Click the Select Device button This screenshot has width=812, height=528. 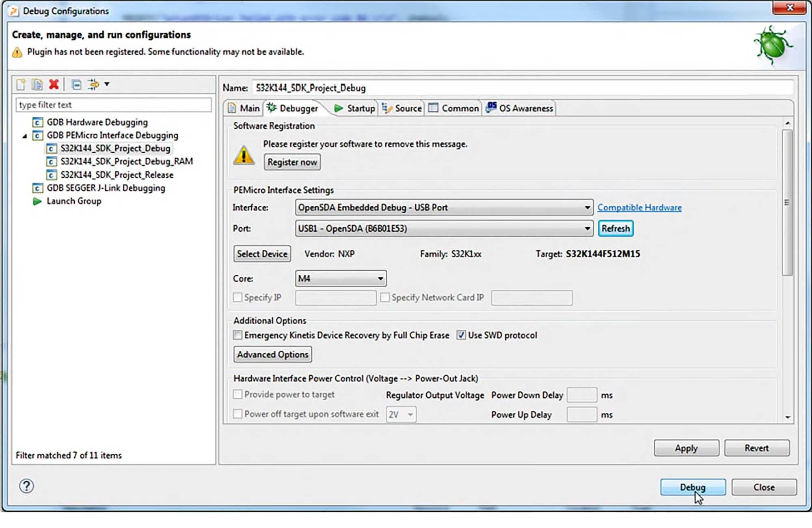262,254
